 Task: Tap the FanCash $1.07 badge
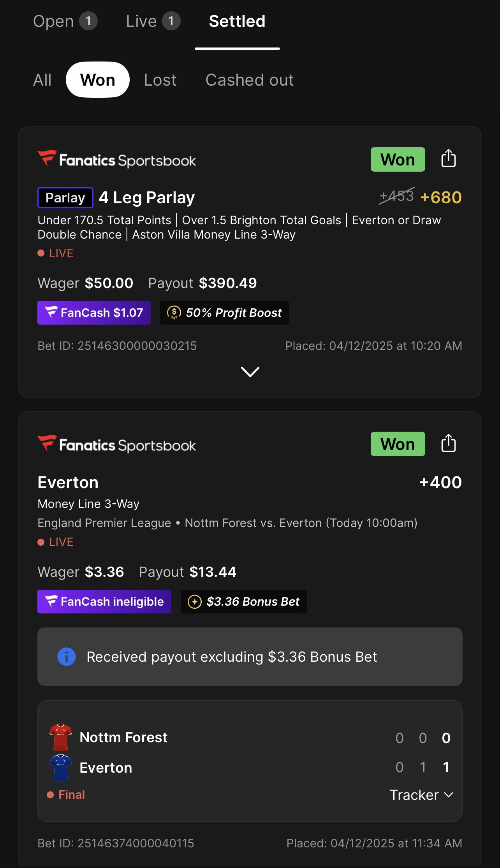click(x=94, y=313)
